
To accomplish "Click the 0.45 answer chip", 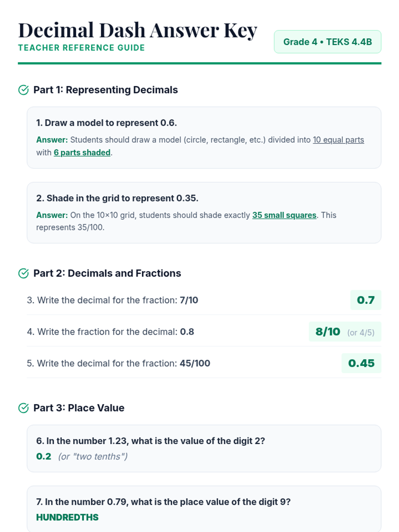I will click(x=361, y=363).
